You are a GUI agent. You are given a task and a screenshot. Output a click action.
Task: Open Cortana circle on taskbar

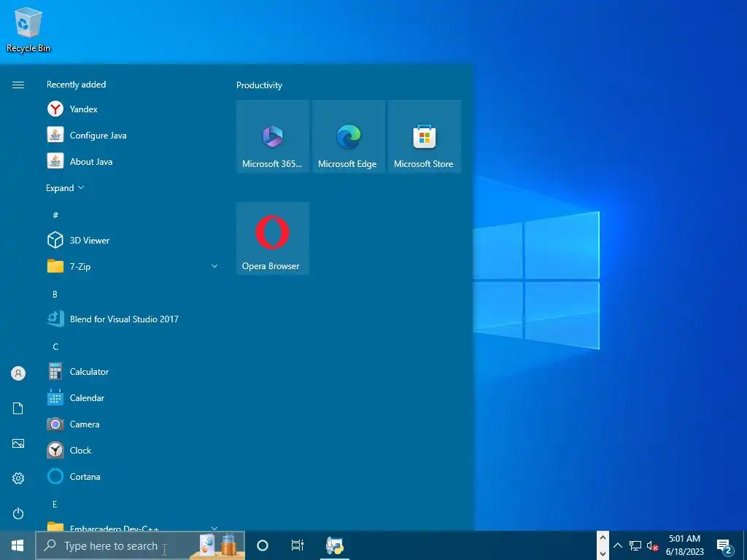tap(263, 545)
